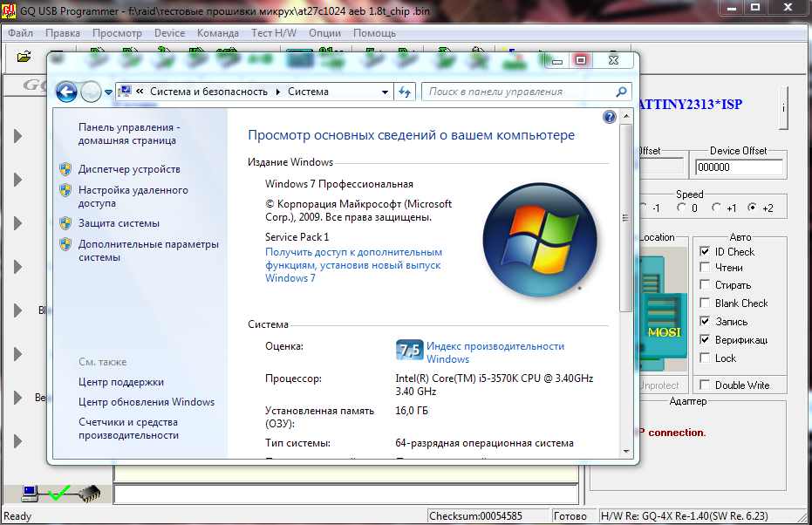Open Индекс производительности Windows link
The width and height of the screenshot is (812, 525).
pyautogui.click(x=495, y=352)
